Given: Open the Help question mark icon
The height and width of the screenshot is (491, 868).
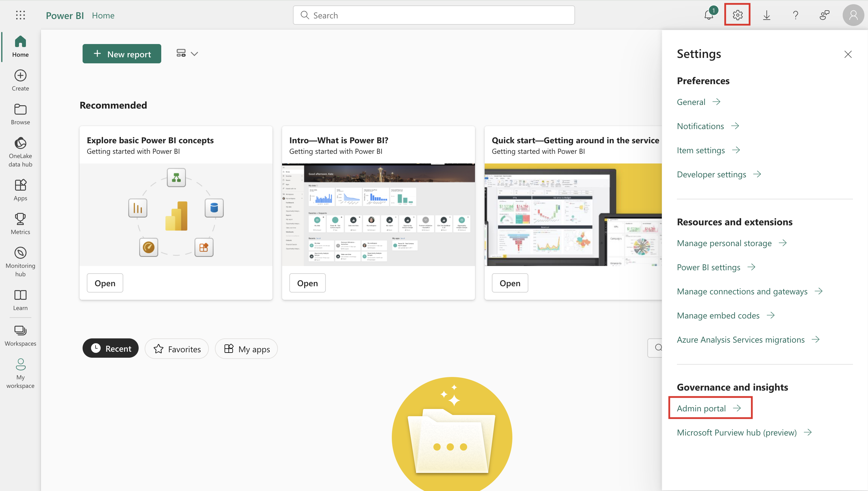Looking at the screenshot, I should point(795,15).
